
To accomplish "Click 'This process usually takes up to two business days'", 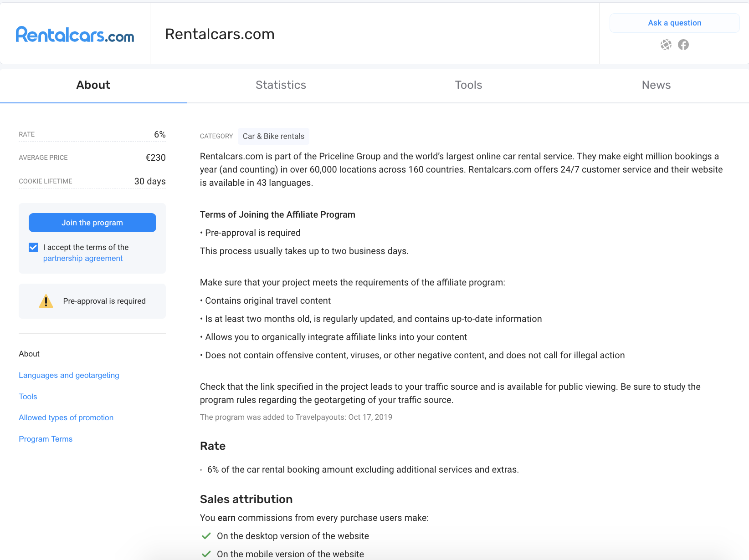I will click(304, 251).
